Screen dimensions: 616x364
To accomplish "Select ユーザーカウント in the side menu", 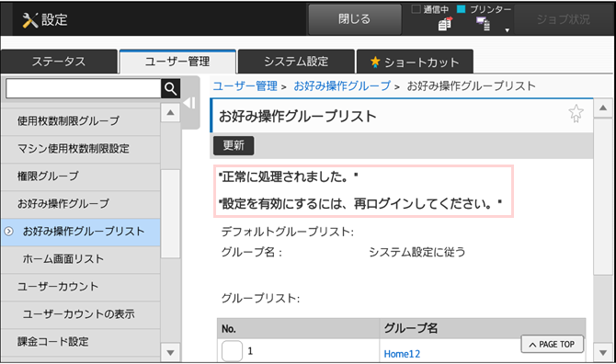I will pyautogui.click(x=81, y=287).
